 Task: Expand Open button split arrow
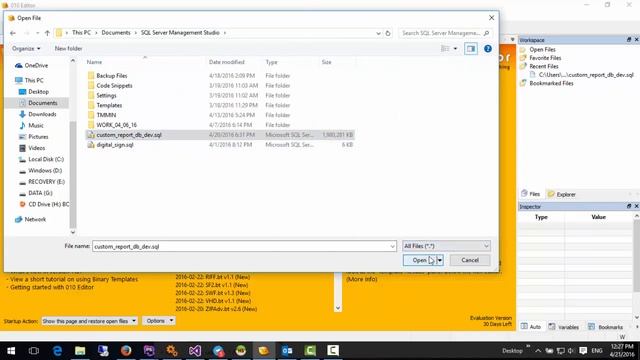pos(440,260)
